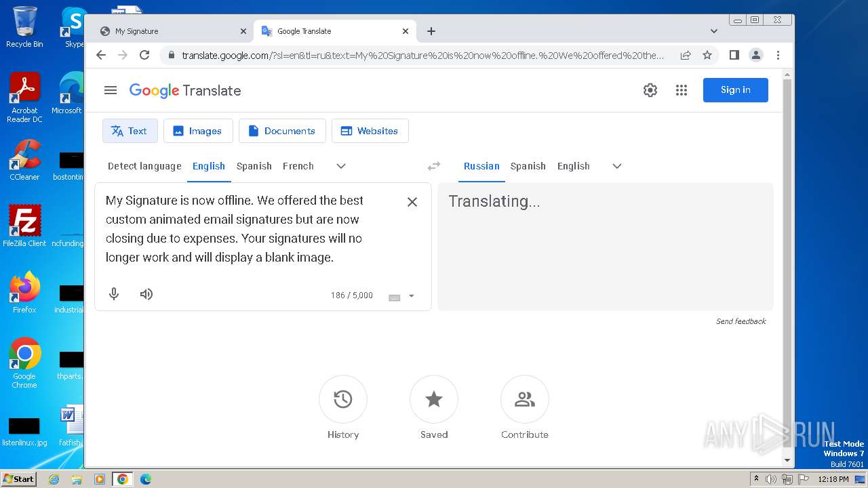Go back to previous page
The height and width of the screenshot is (488, 868).
(101, 56)
